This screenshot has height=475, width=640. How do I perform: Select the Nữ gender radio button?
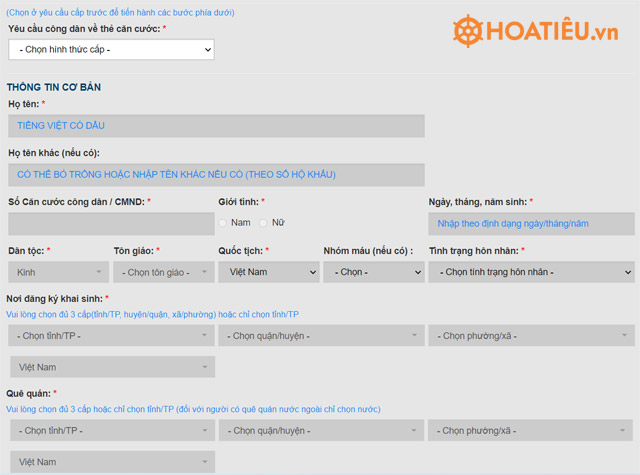point(264,223)
